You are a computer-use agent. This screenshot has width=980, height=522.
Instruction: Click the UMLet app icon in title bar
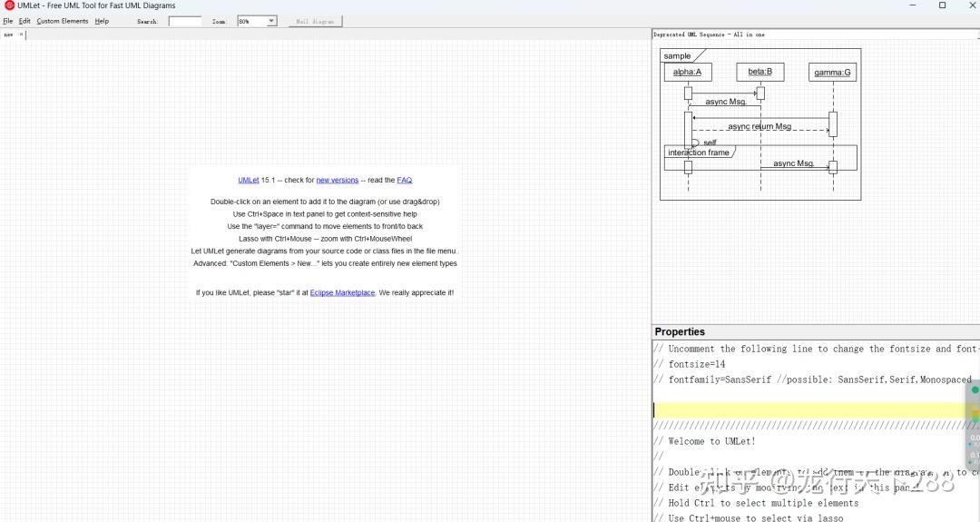9,5
